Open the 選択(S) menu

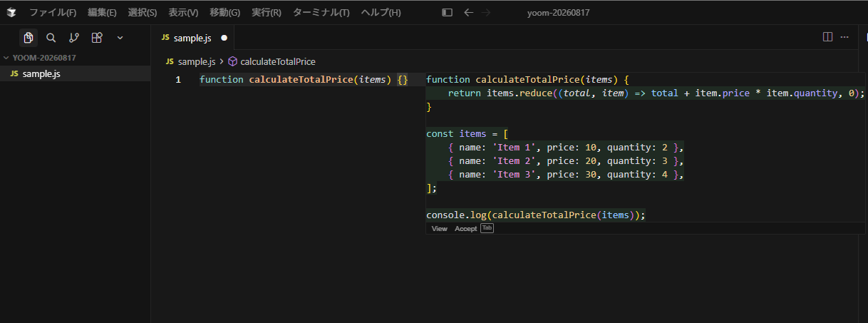pyautogui.click(x=143, y=13)
